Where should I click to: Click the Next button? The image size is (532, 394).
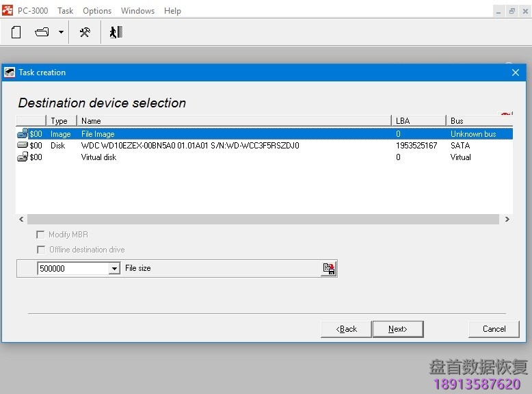pyautogui.click(x=397, y=329)
